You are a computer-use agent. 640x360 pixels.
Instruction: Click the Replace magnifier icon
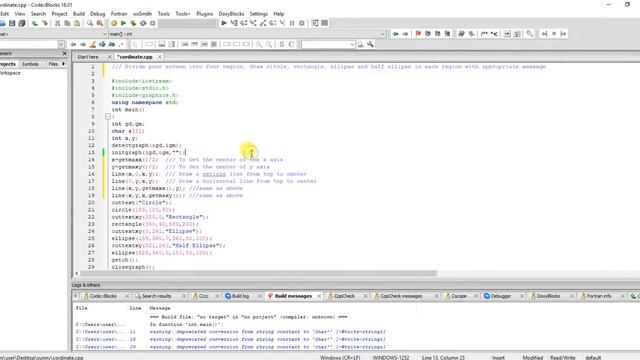[x=100, y=24]
